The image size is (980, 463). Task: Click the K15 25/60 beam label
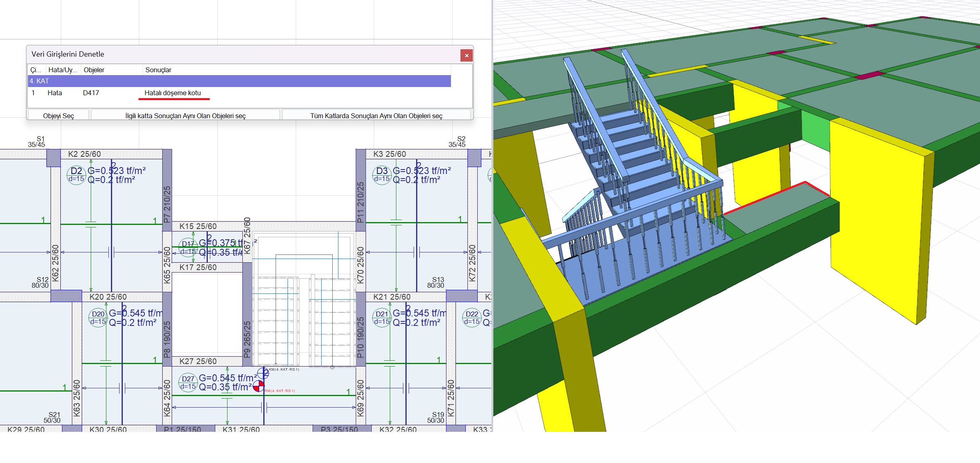pos(198,226)
